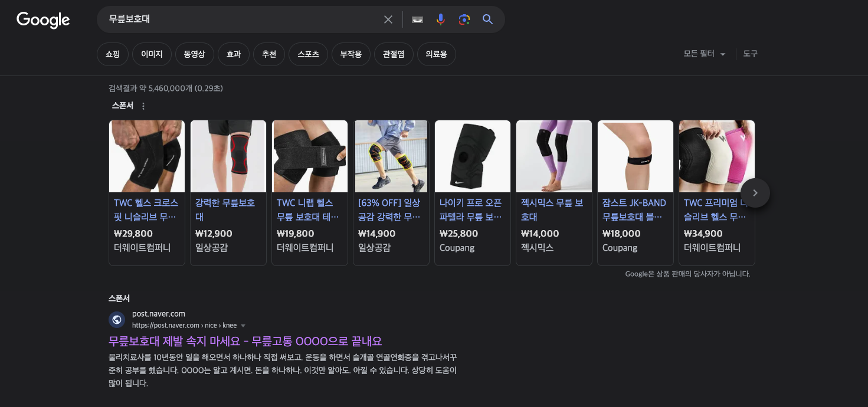The width and height of the screenshot is (868, 407).
Task: Open the on-screen keyboard icon
Action: pos(418,19)
